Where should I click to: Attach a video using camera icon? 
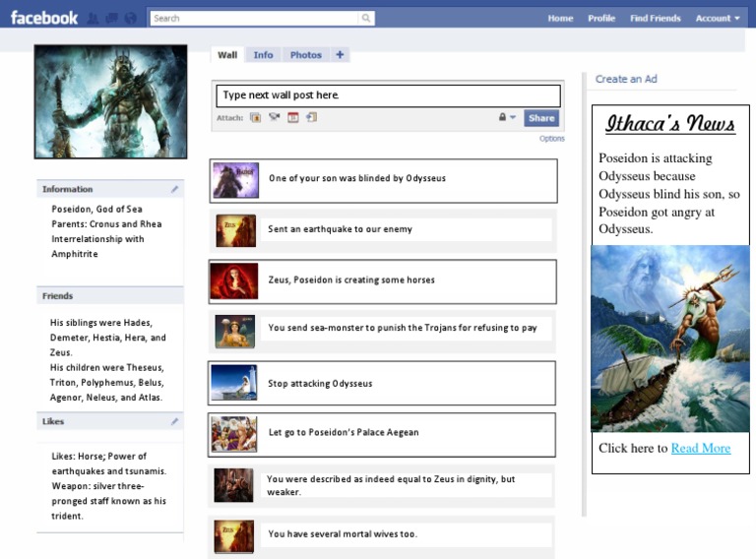pyautogui.click(x=275, y=117)
